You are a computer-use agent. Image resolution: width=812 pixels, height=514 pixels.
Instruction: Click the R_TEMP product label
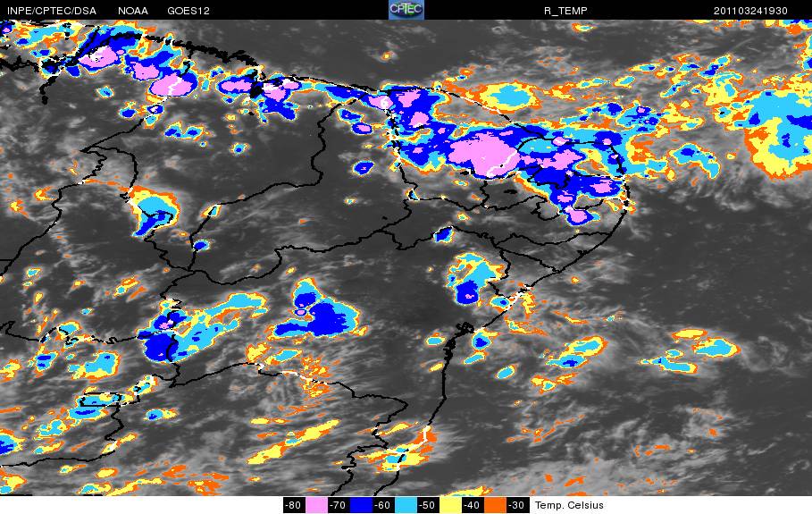point(565,11)
